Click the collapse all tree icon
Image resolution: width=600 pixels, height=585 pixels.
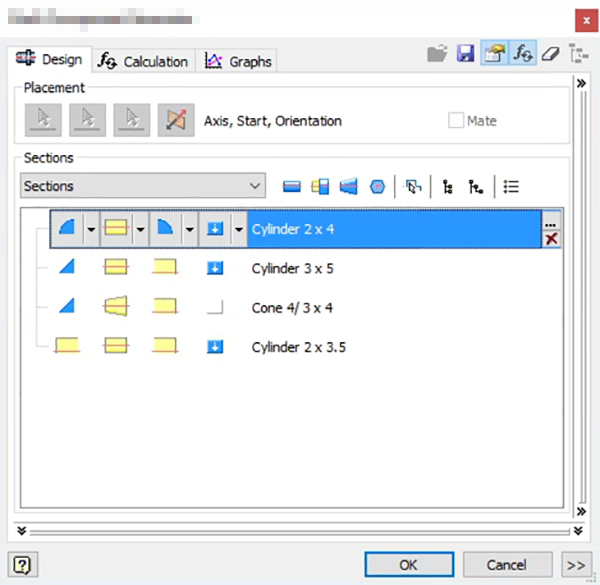coord(475,187)
